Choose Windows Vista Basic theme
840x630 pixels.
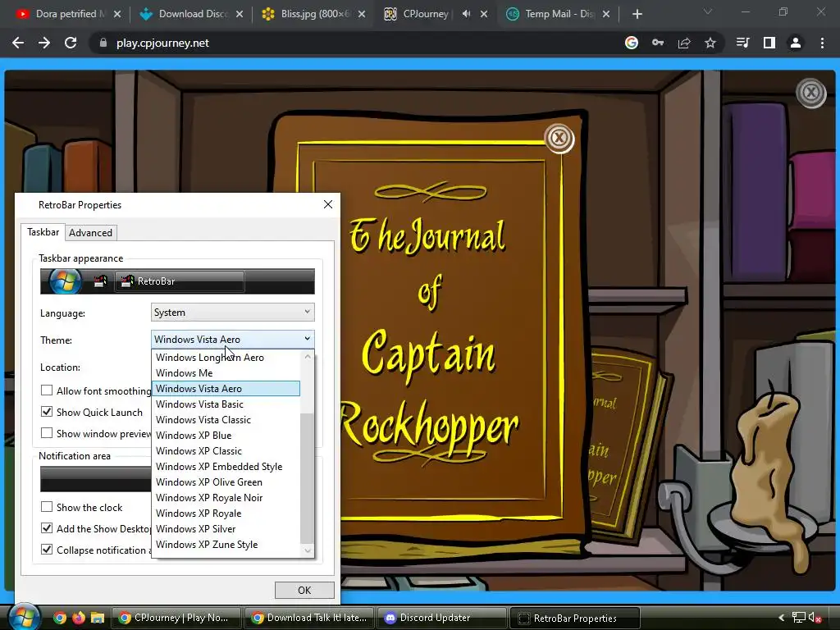click(226, 404)
